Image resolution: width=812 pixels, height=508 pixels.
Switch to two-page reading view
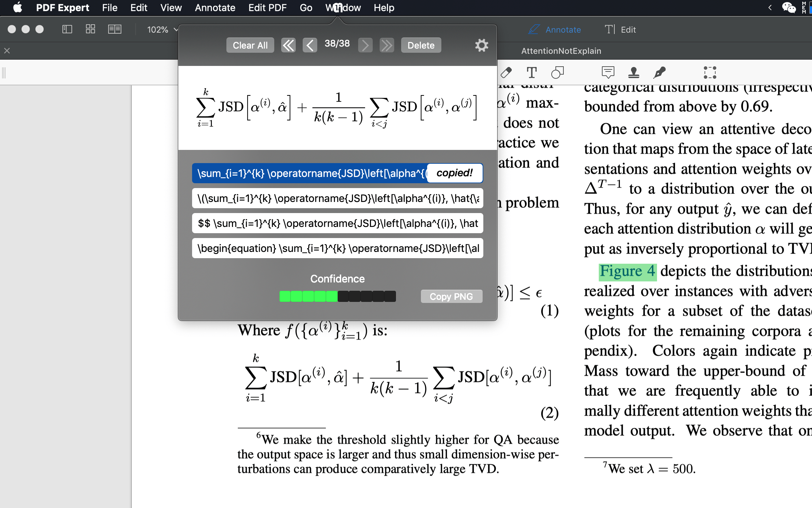pyautogui.click(x=114, y=29)
